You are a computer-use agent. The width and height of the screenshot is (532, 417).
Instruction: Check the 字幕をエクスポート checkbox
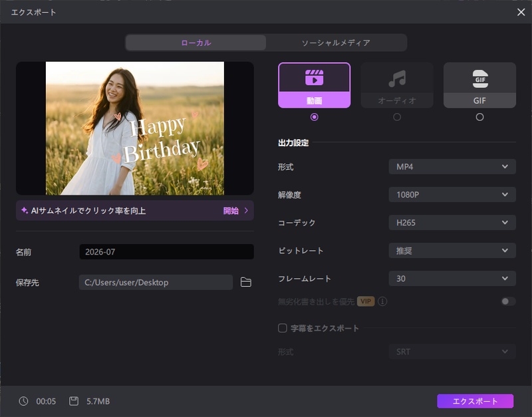pos(282,328)
